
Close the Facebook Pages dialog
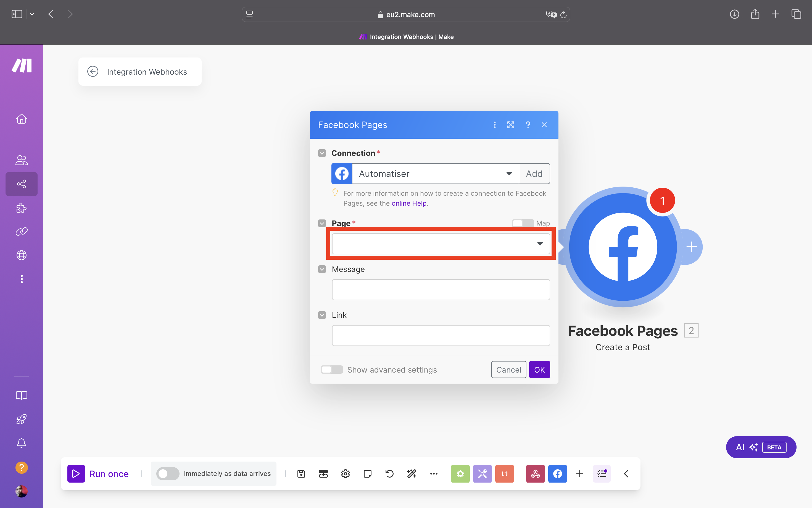(x=544, y=125)
